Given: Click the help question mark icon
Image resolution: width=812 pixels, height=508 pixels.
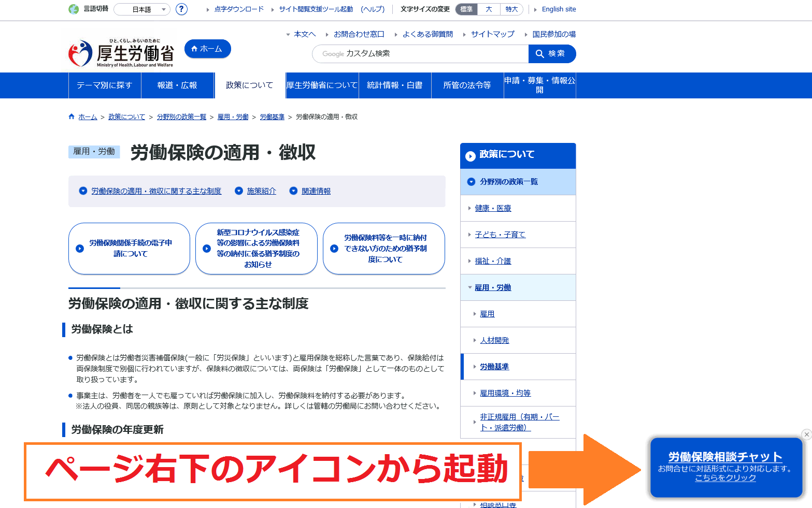Looking at the screenshot, I should [181, 9].
